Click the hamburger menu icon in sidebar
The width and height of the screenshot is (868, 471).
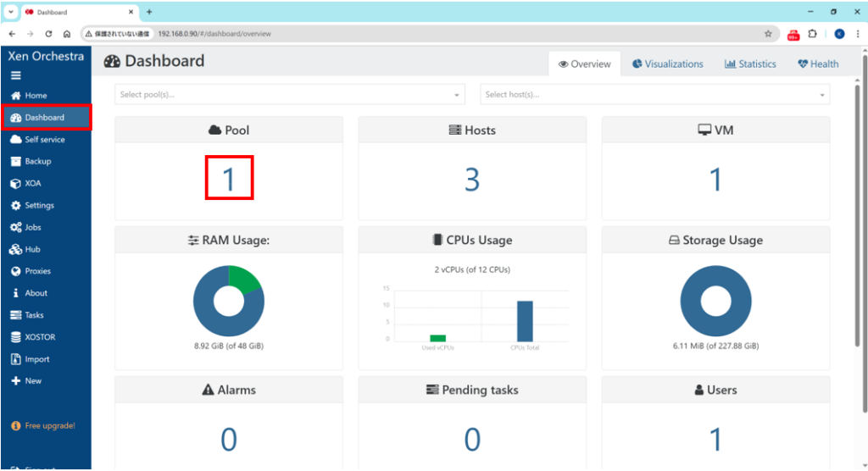coord(15,75)
